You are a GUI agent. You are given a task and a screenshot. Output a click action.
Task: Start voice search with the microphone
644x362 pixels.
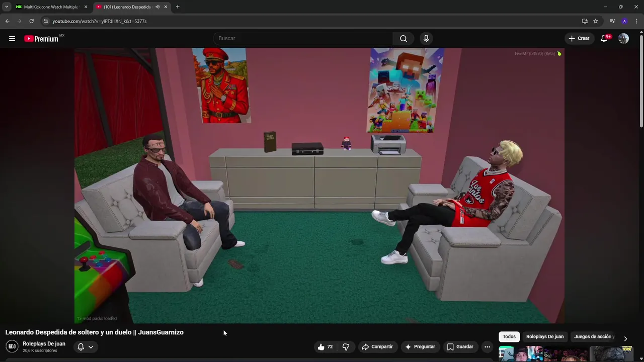(426, 39)
